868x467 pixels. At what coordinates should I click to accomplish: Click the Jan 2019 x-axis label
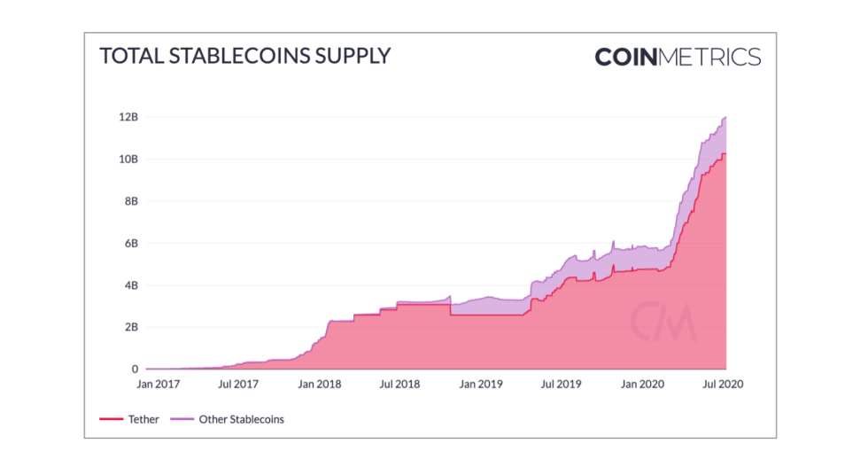[x=480, y=385]
